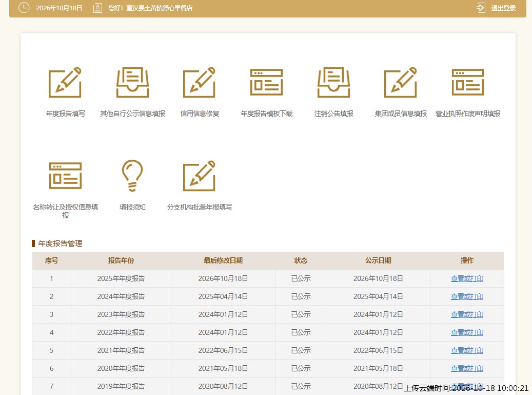Click the 您好！宣汉县土黄镇舒心早餐店 greeting text

(150, 8)
